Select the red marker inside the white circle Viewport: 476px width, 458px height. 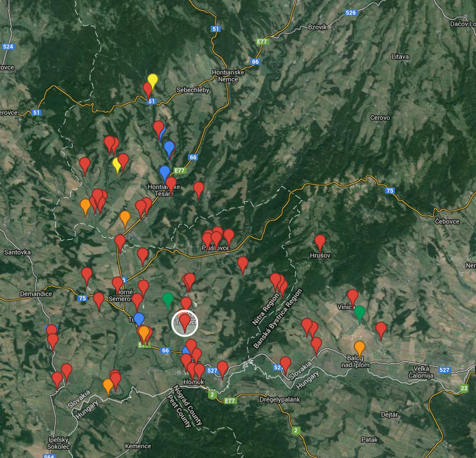pyautogui.click(x=185, y=321)
